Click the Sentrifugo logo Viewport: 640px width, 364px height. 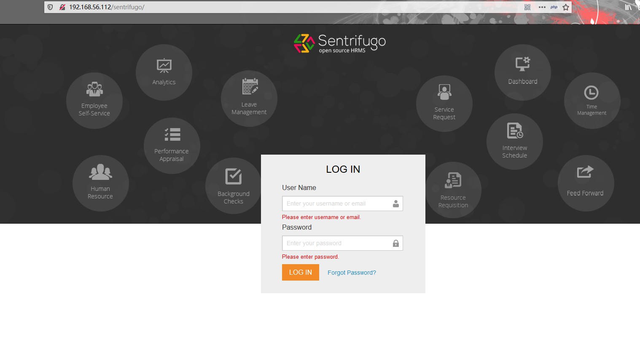(x=340, y=43)
